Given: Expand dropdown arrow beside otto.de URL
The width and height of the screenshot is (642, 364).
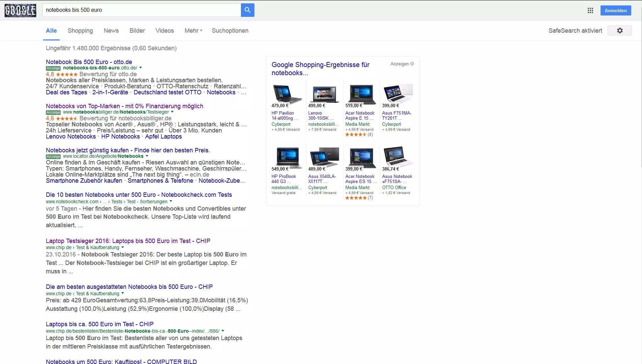Looking at the screenshot, I should pos(141,68).
